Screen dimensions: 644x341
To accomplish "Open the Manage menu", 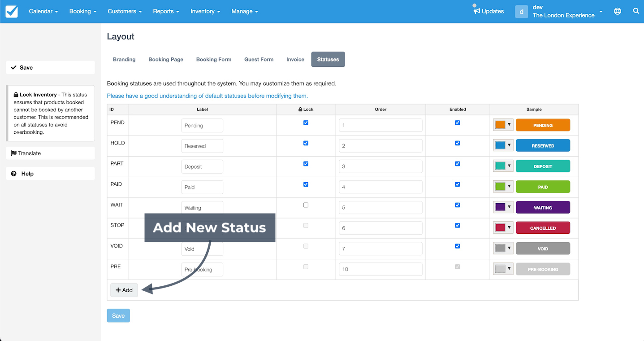I will click(245, 11).
